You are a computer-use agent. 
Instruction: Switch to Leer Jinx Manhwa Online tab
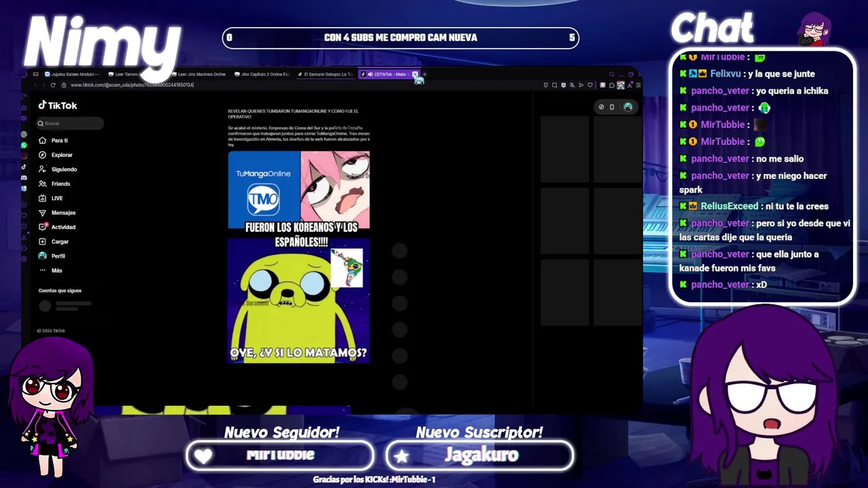[198, 74]
